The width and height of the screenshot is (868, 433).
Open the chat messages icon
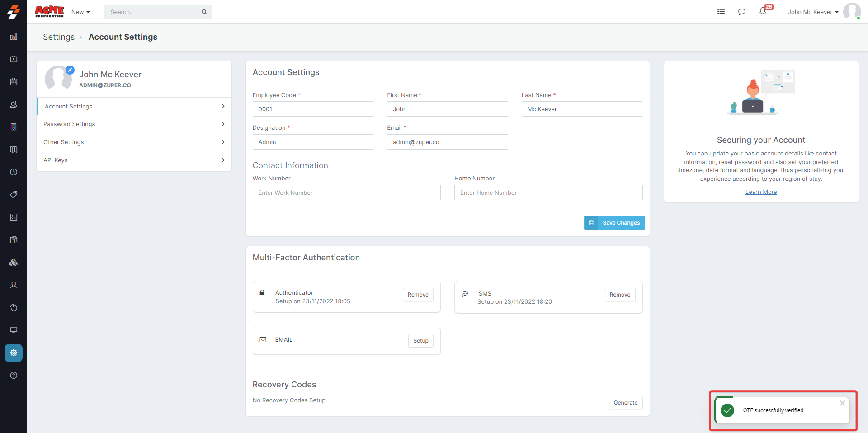tap(741, 12)
